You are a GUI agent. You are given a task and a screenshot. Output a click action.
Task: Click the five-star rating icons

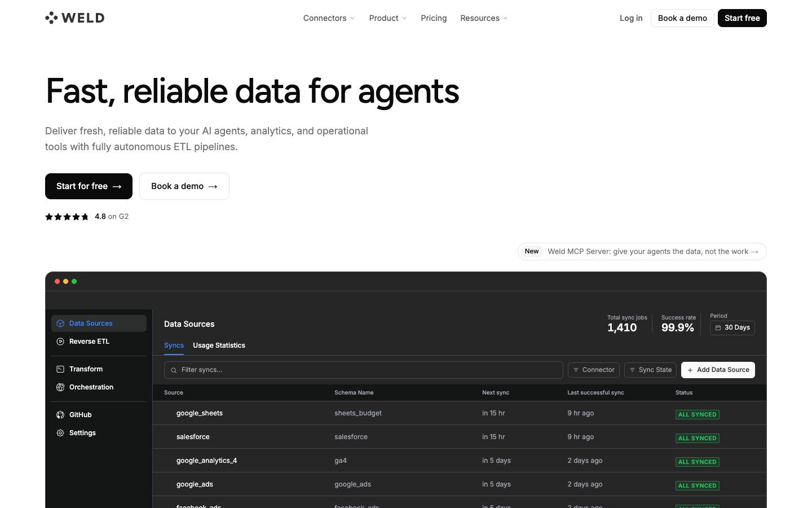click(67, 217)
